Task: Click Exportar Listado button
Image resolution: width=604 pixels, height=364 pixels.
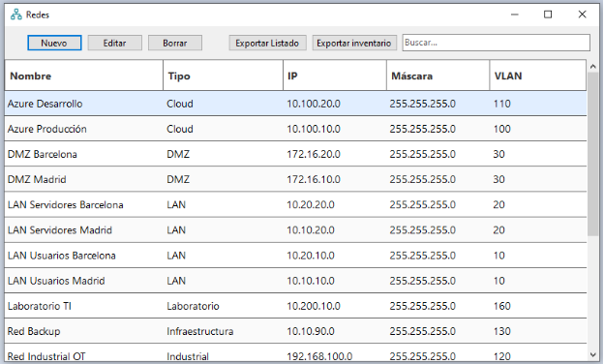Action: coord(267,43)
